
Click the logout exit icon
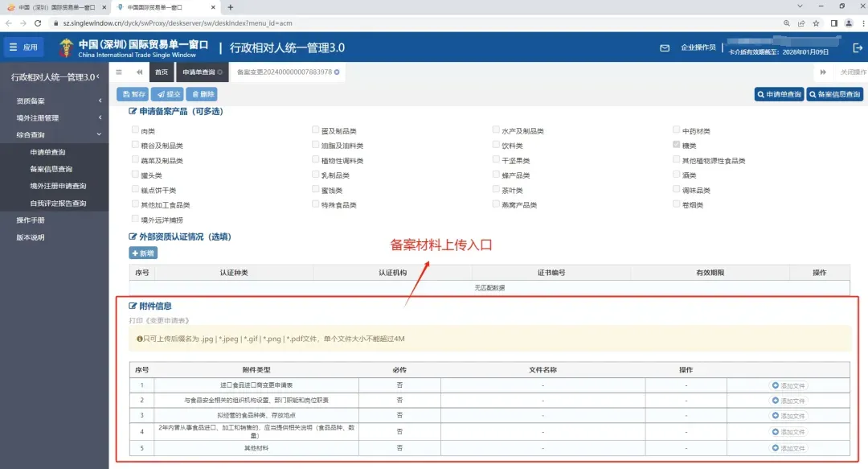coord(858,48)
